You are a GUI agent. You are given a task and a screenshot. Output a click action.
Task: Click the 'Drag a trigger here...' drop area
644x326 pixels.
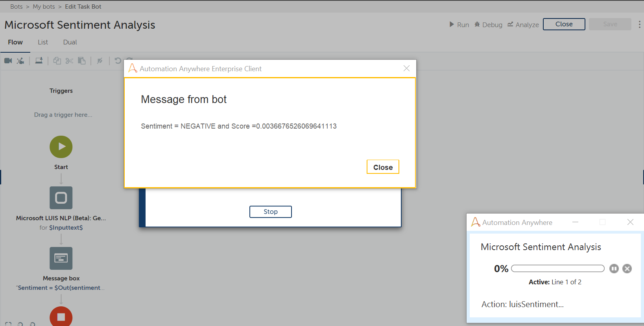click(x=63, y=115)
